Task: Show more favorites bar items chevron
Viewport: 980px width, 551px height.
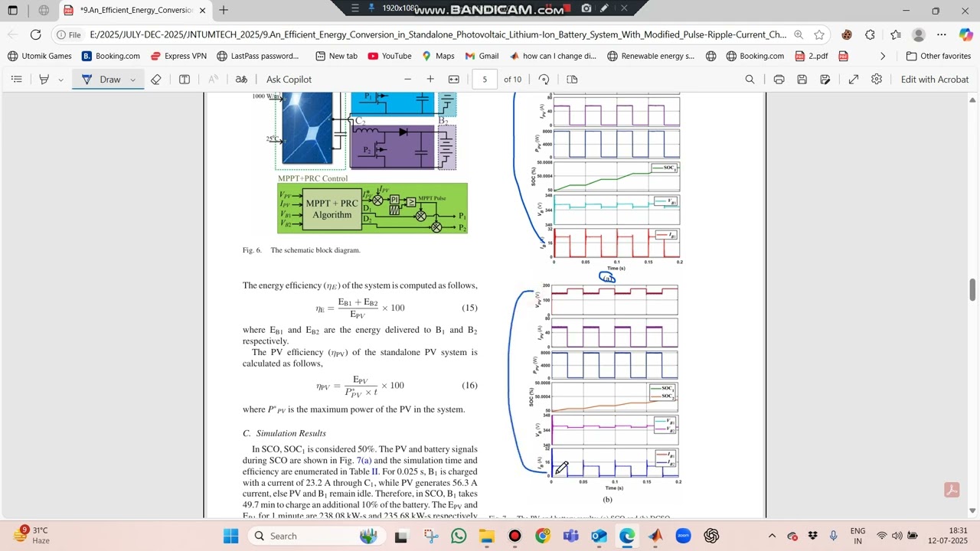Action: click(883, 56)
